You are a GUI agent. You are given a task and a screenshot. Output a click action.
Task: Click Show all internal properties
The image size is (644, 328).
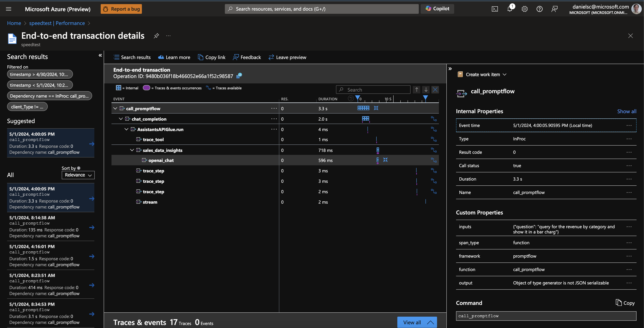click(x=626, y=111)
